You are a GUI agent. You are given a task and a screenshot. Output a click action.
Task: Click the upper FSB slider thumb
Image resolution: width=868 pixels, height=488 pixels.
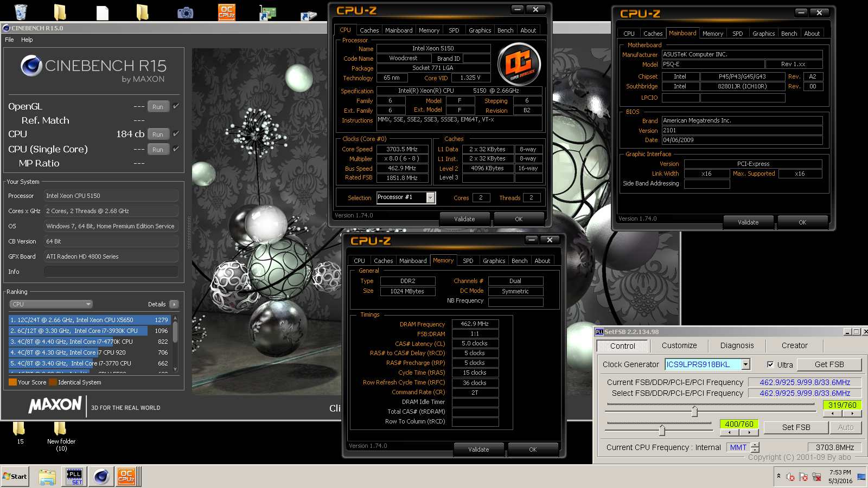coord(694,411)
